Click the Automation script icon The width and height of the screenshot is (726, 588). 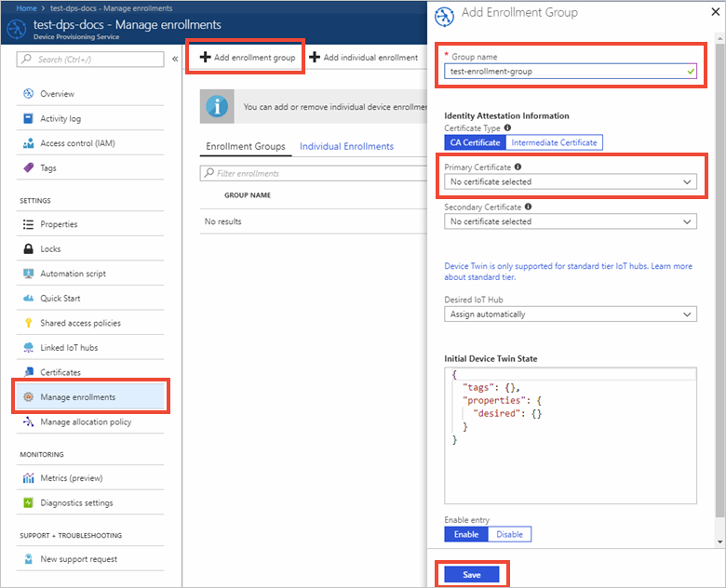coord(28,274)
